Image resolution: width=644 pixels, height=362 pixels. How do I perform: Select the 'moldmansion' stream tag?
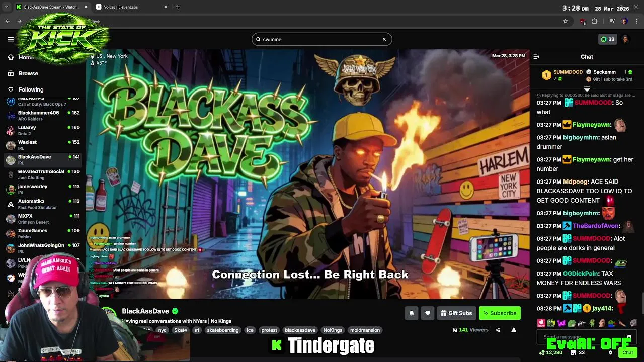[365, 330]
